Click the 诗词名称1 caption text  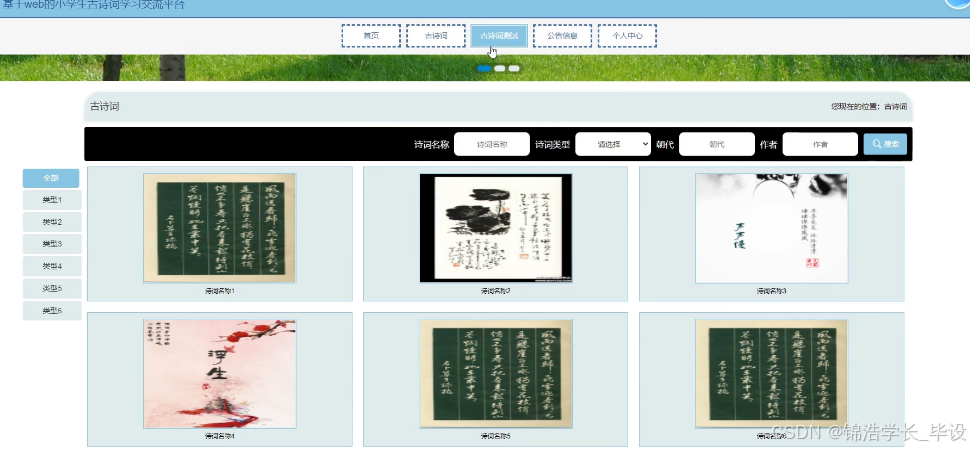coord(220,291)
